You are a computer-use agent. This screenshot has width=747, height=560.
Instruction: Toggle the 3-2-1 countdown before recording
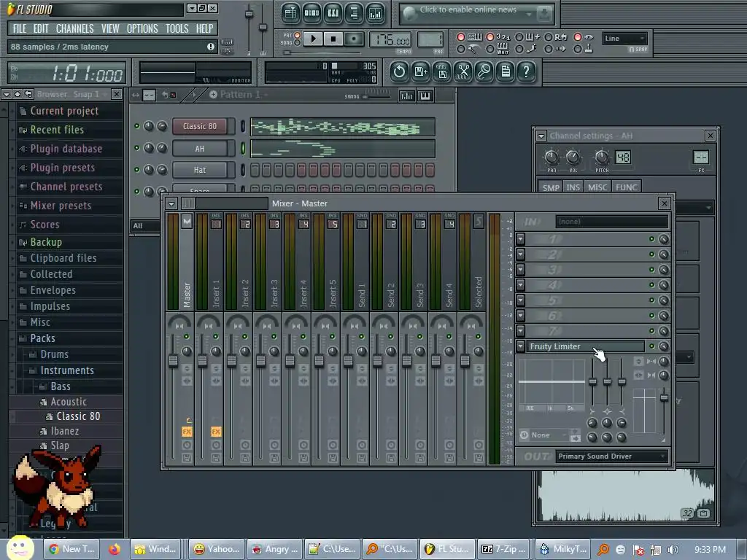tap(489, 37)
